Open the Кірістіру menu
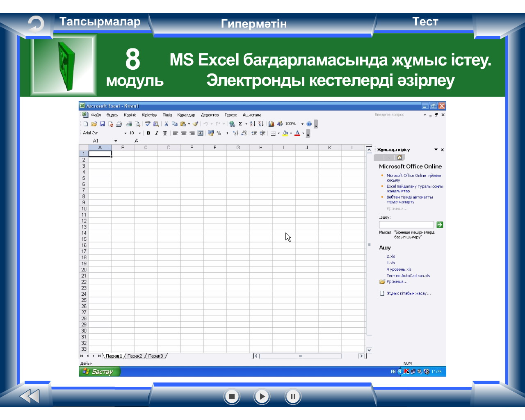This screenshot has width=525, height=420. click(x=149, y=115)
